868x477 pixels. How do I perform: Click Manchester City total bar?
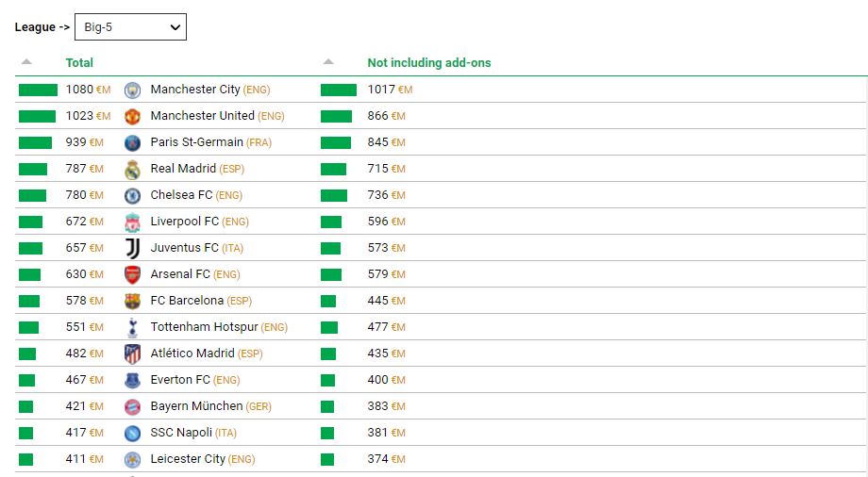(x=38, y=90)
